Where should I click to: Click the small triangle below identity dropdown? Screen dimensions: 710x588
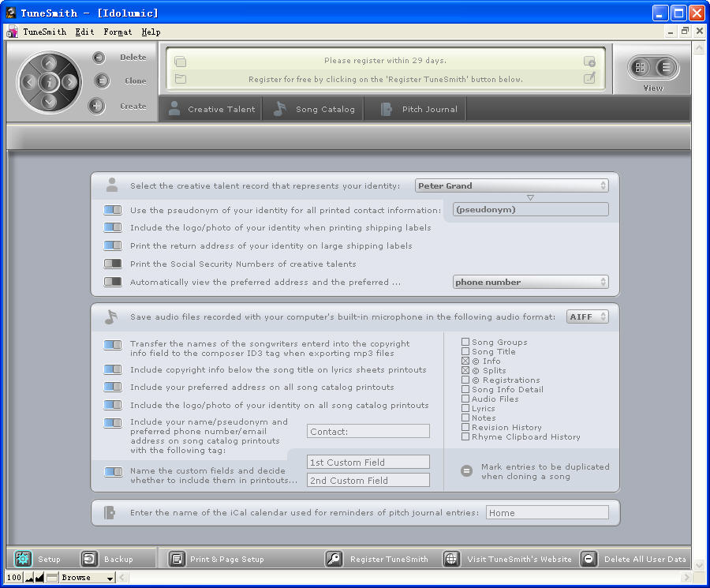530,197
